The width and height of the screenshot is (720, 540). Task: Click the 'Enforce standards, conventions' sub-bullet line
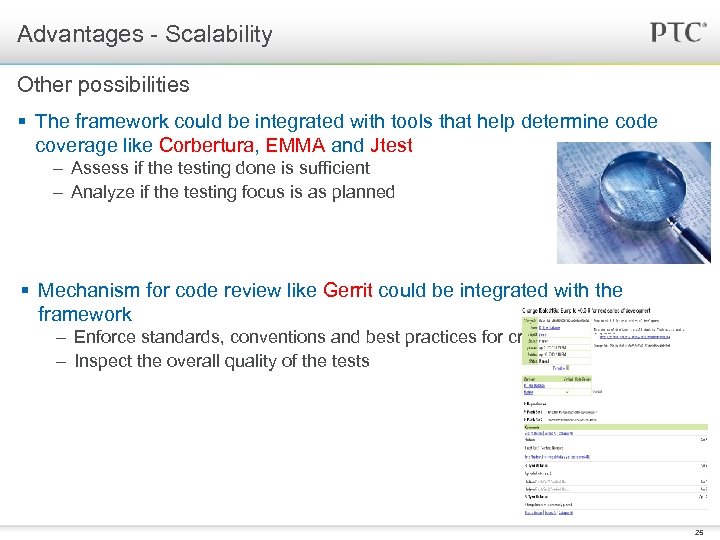(x=290, y=337)
